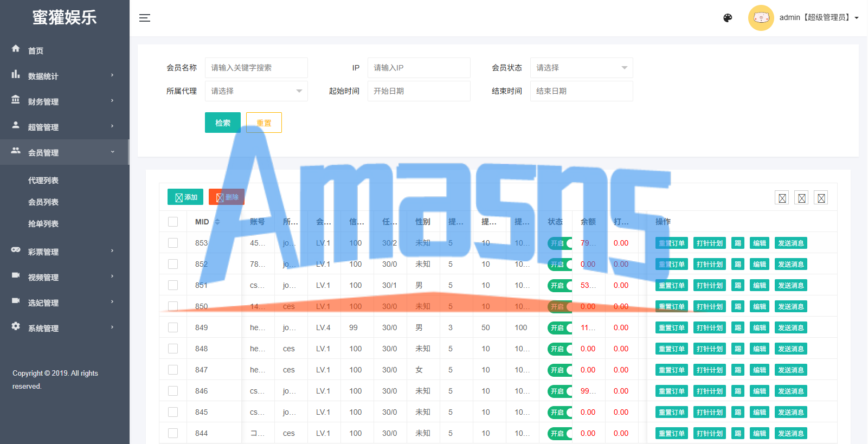Open the 抢单列表 submenu item
Screen dimensions: 868x444
[x=43, y=224]
